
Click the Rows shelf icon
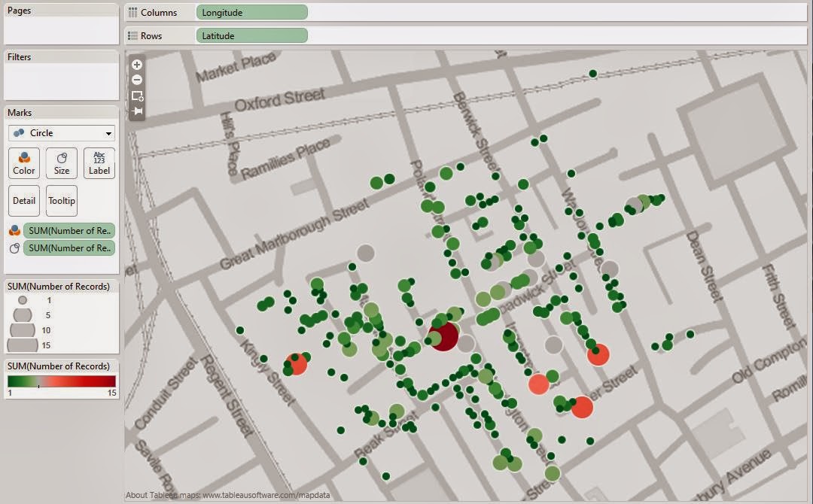[x=133, y=36]
